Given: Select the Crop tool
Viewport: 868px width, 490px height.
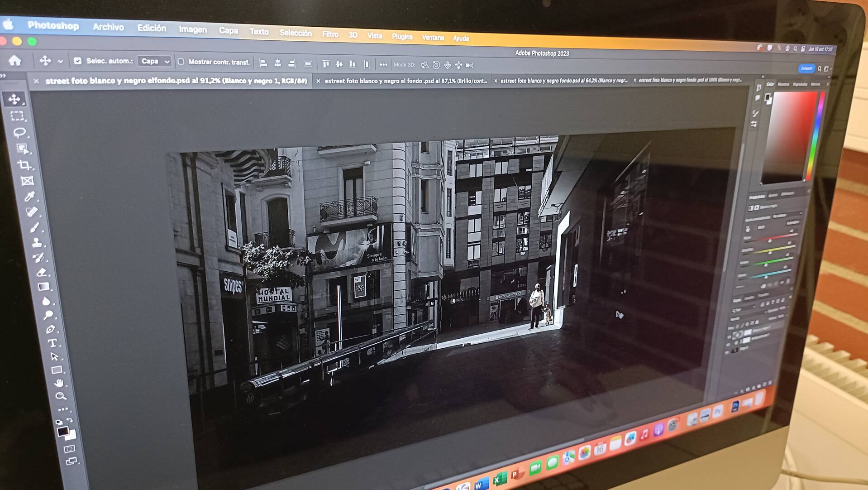Looking at the screenshot, I should [24, 165].
